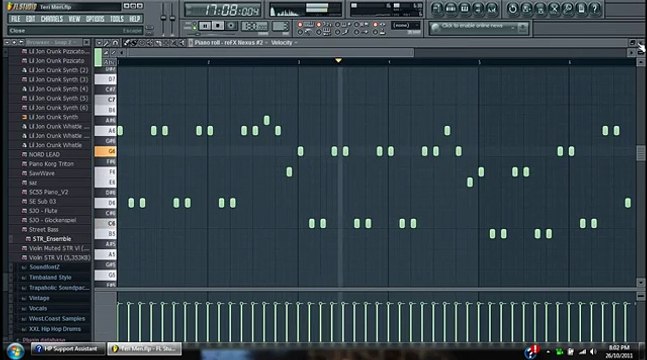The image size is (647, 360).
Task: Click the magnifier icon in top toolbar
Action: click(x=567, y=9)
